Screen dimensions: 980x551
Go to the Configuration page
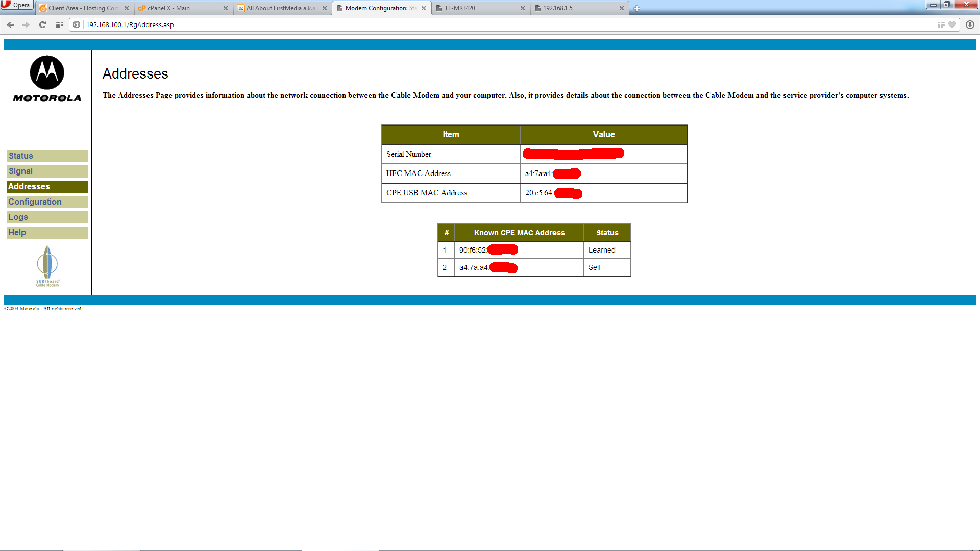click(x=35, y=202)
